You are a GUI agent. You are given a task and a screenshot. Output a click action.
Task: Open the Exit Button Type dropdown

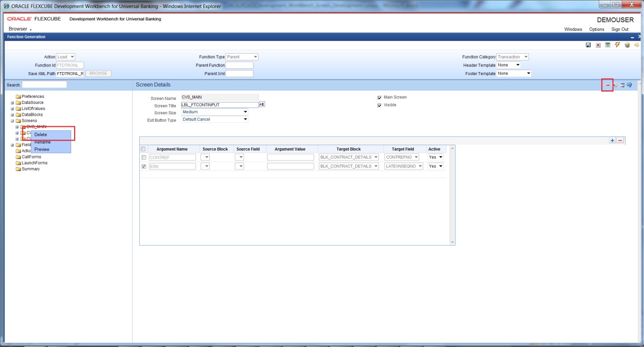coord(214,120)
